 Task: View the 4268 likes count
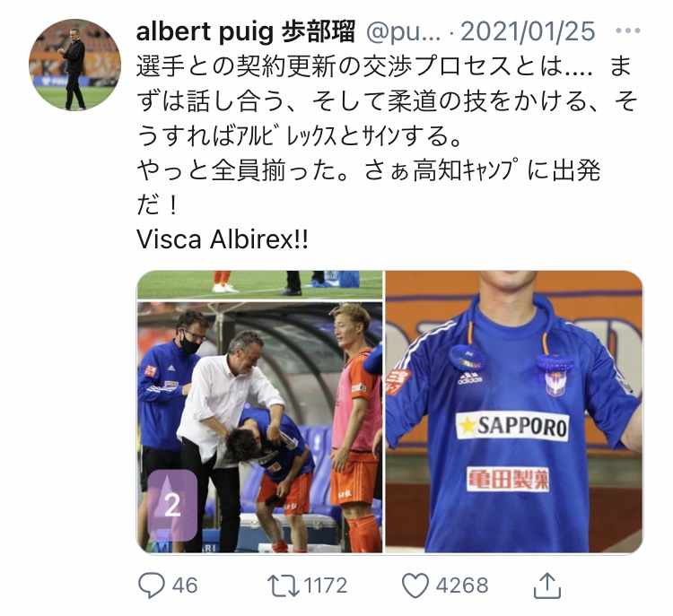[462, 586]
